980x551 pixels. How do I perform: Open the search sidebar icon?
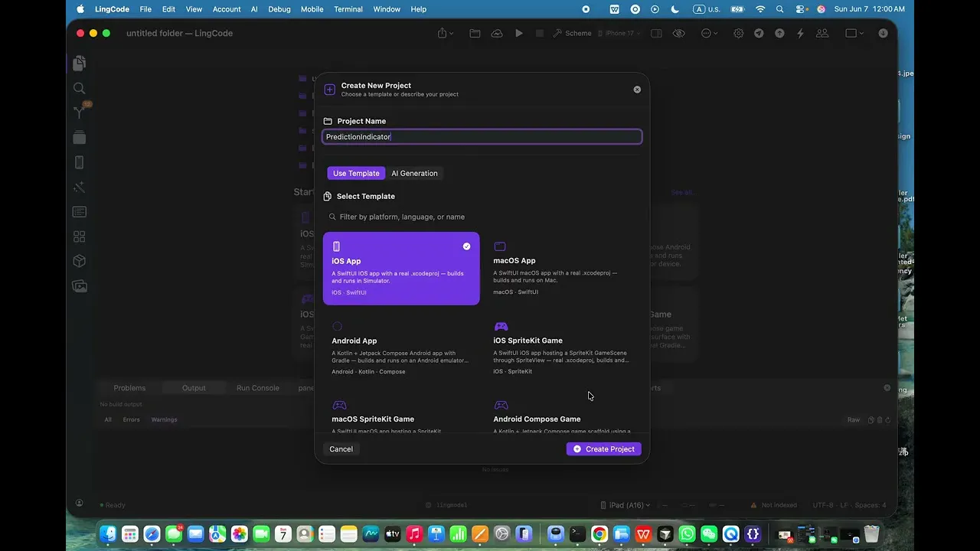[79, 88]
